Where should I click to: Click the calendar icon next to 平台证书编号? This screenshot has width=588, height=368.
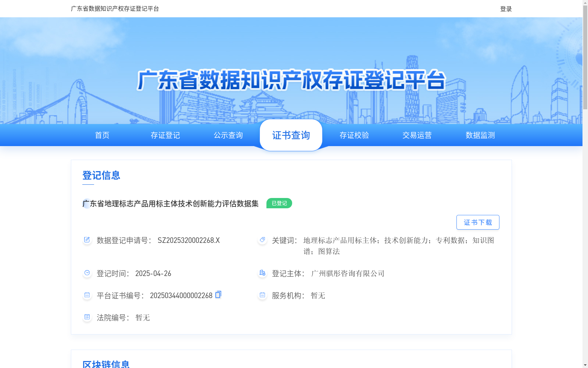pos(87,295)
